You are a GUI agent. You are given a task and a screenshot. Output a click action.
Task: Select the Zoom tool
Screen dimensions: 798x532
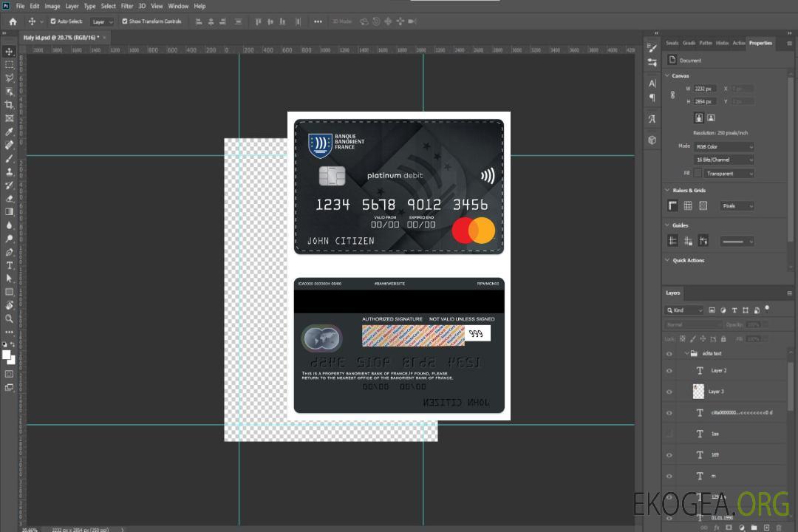(x=9, y=318)
